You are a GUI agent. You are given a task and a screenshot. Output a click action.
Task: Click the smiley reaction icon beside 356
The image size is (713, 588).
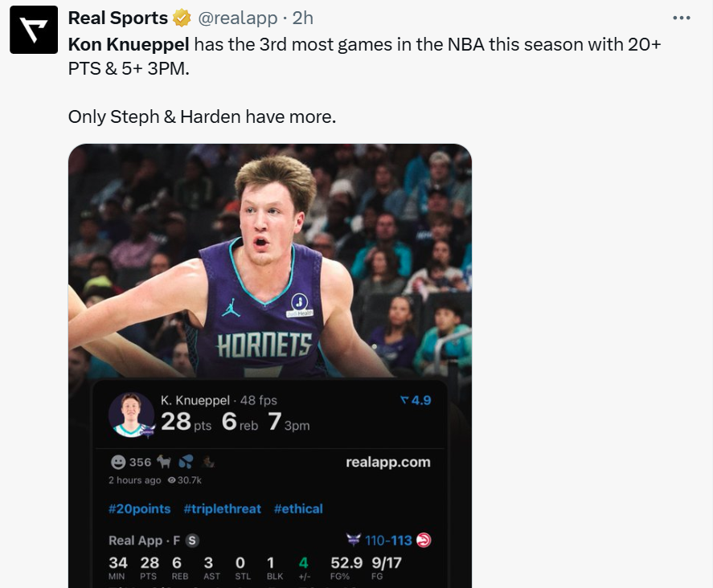(118, 462)
